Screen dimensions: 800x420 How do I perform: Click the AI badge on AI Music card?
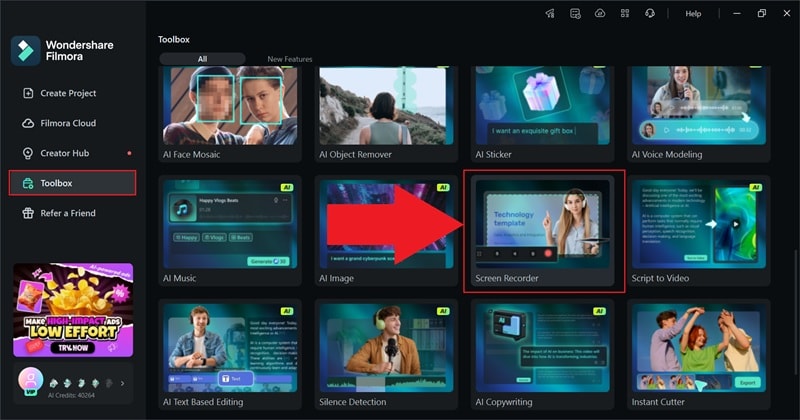[x=287, y=188]
